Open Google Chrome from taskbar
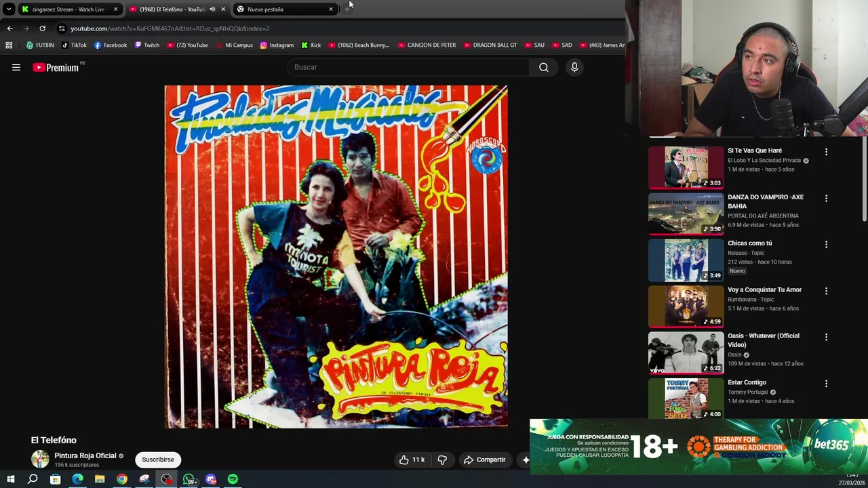Screen dimensions: 868x488 point(122,479)
